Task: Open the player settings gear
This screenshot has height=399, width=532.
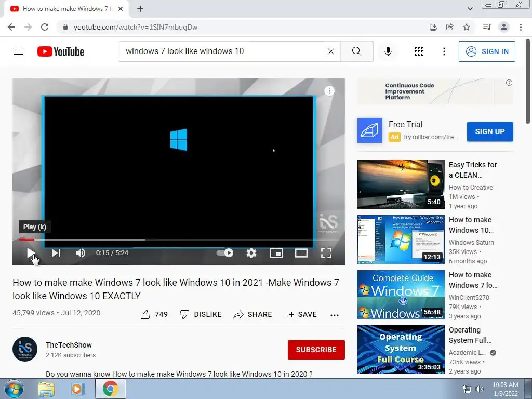Action: click(x=251, y=253)
